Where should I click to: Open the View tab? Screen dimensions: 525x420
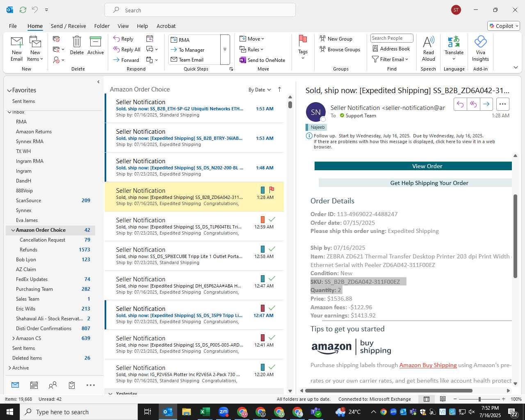pos(123,26)
